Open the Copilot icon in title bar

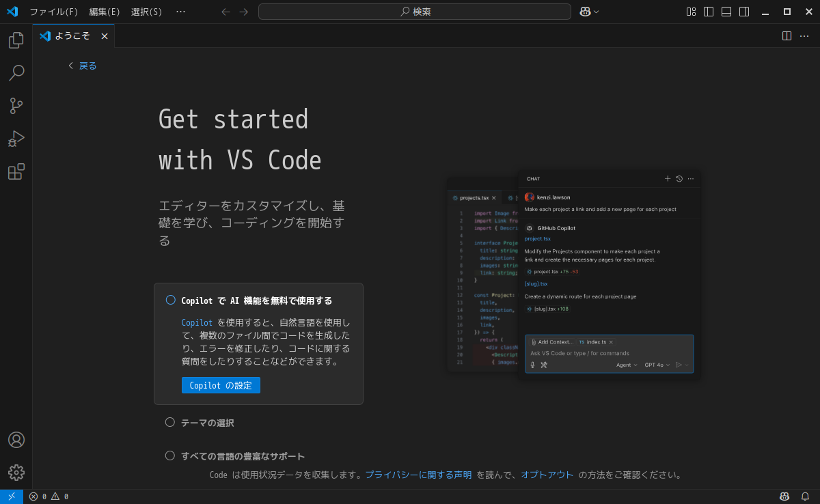click(585, 12)
